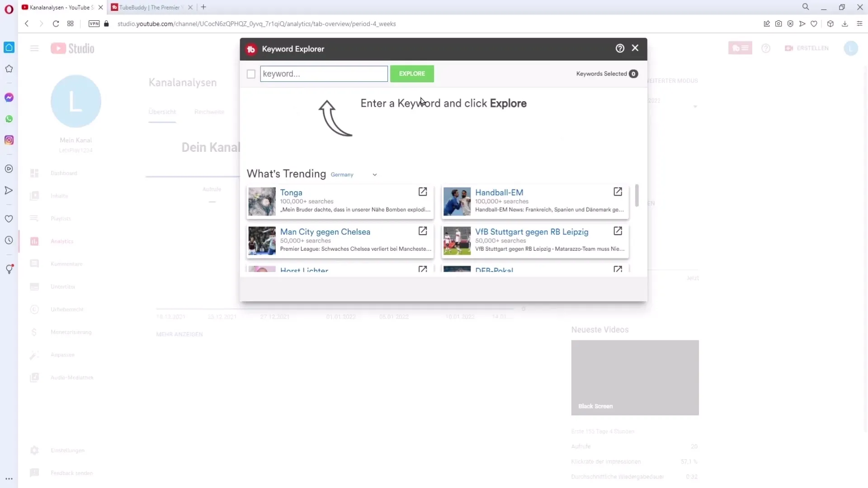Open sidebar Pinboards heart icon
Screen dimensions: 868x488
[9, 219]
